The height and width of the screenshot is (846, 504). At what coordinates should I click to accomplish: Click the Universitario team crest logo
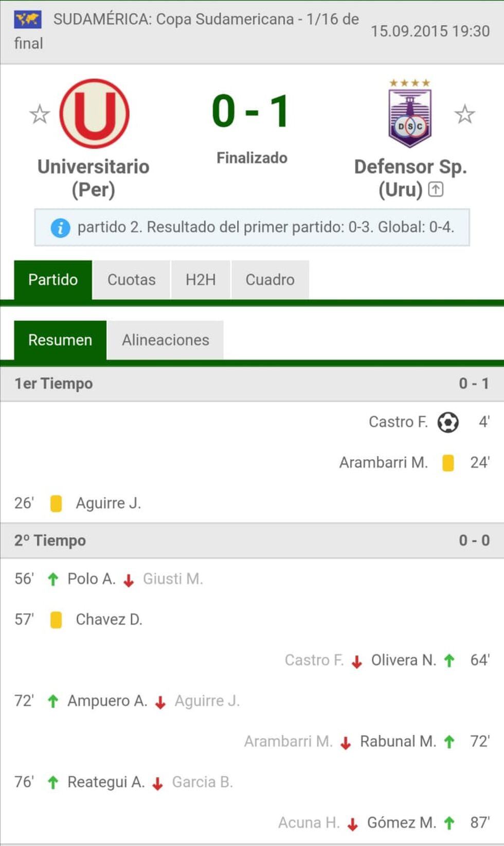pyautogui.click(x=94, y=114)
